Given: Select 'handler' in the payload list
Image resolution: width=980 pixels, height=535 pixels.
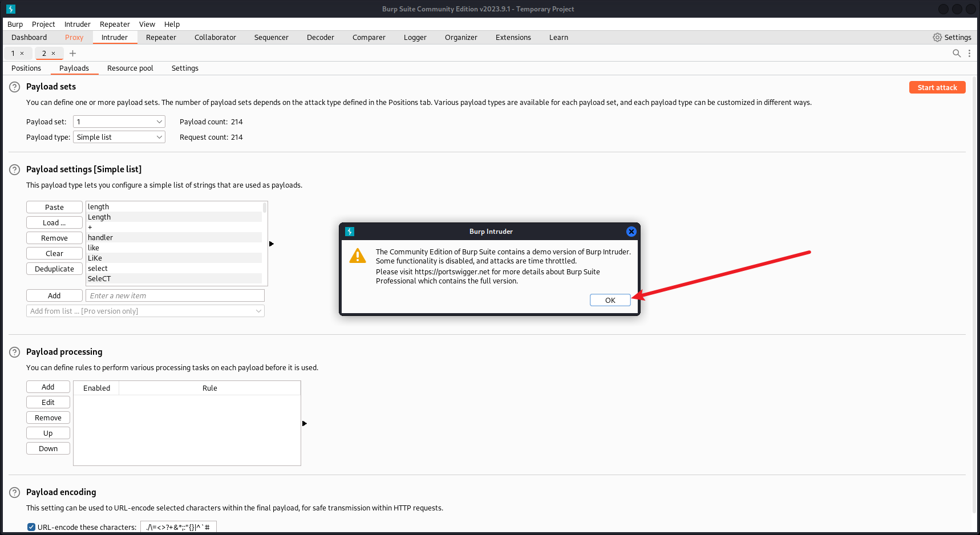Looking at the screenshot, I should [x=174, y=237].
